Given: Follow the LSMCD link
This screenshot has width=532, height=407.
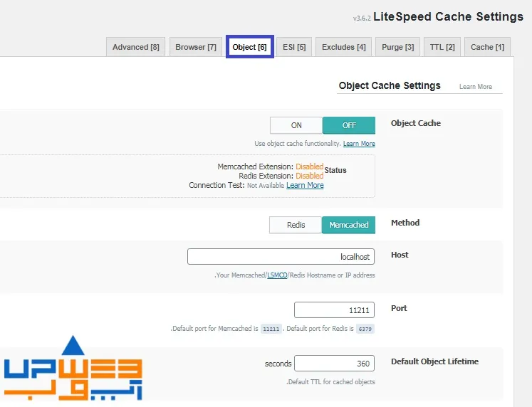Looking at the screenshot, I should pyautogui.click(x=277, y=275).
